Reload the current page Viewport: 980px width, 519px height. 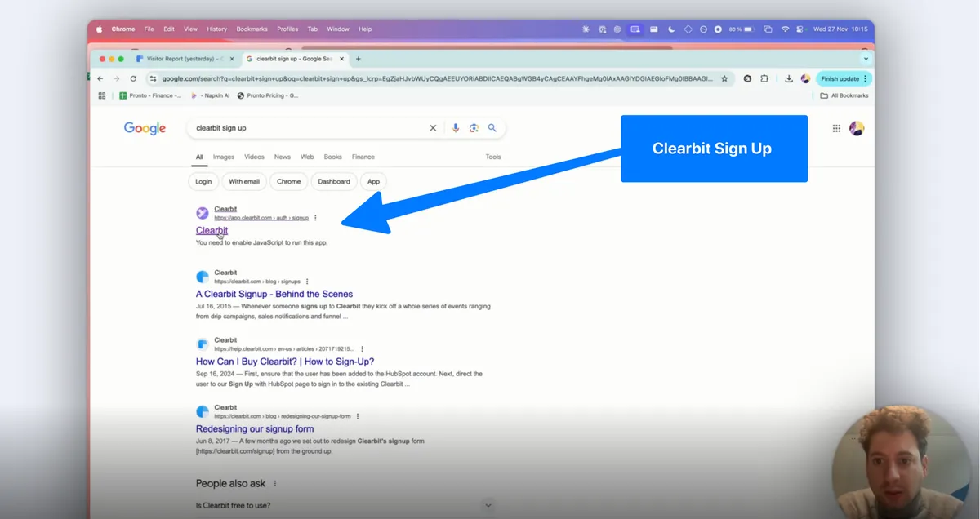[132, 78]
